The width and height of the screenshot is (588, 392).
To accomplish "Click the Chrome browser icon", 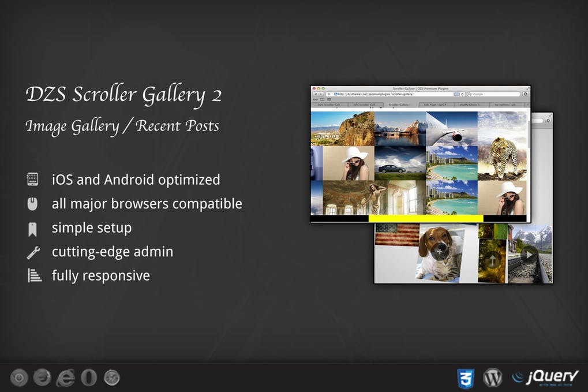I will [19, 378].
